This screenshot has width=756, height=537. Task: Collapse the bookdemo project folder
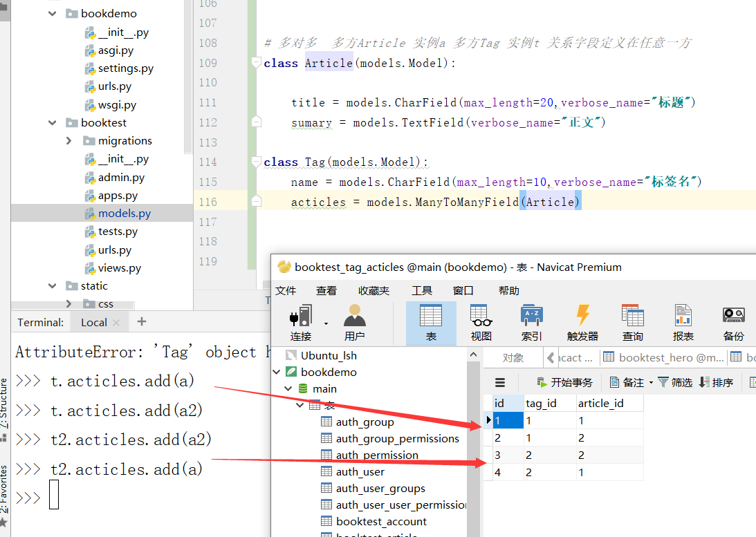pos(53,14)
